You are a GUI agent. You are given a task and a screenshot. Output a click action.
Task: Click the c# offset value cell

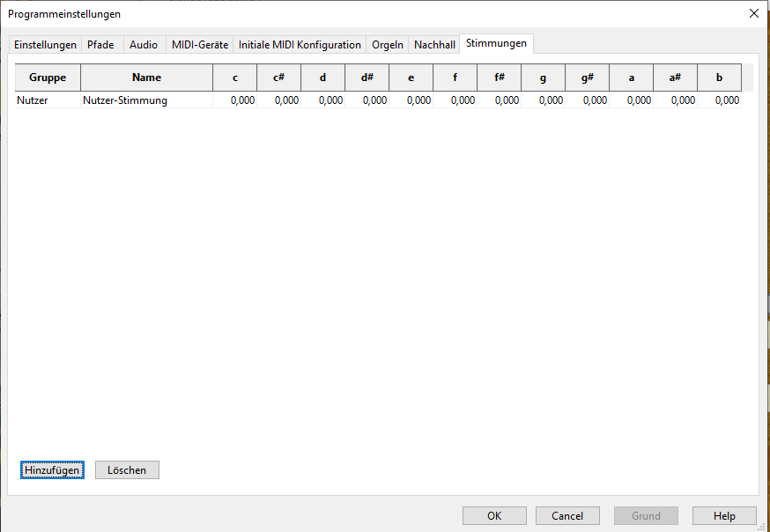coord(279,100)
